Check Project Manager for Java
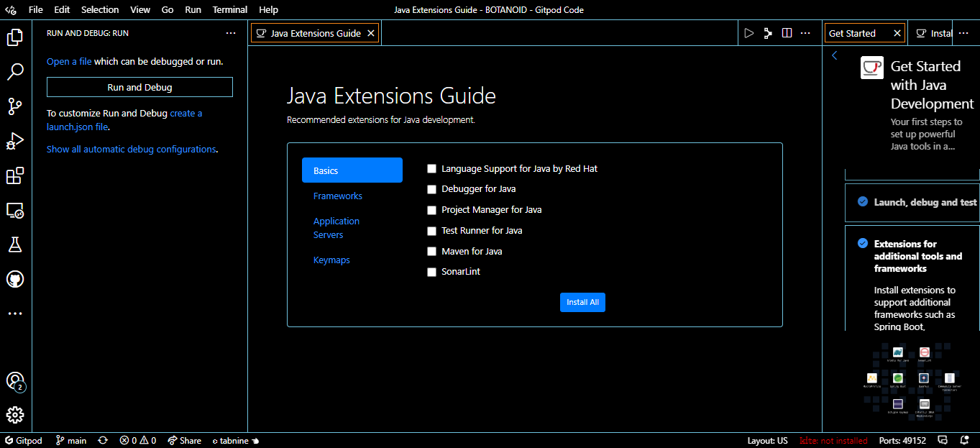The width and height of the screenshot is (980, 448). pyautogui.click(x=432, y=211)
